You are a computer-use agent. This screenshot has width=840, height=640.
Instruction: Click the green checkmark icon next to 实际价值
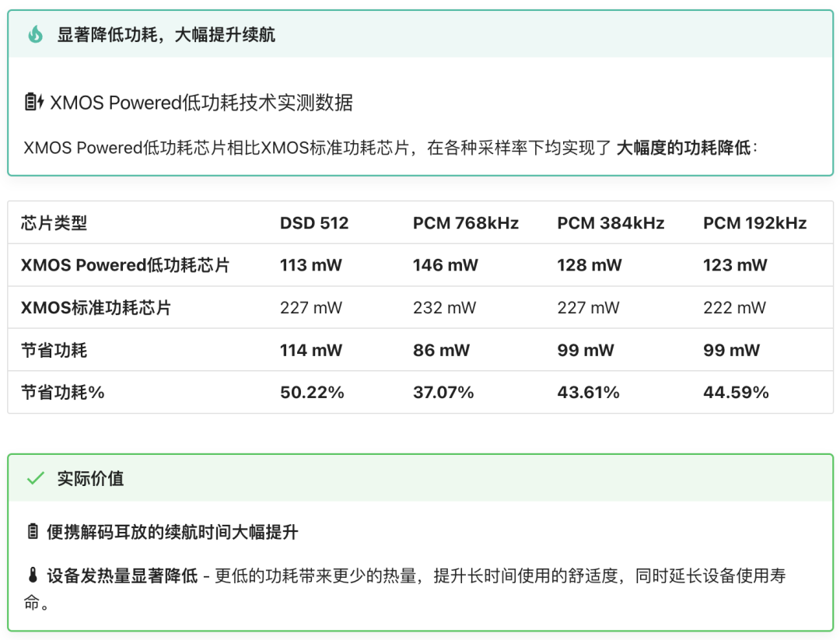[35, 478]
